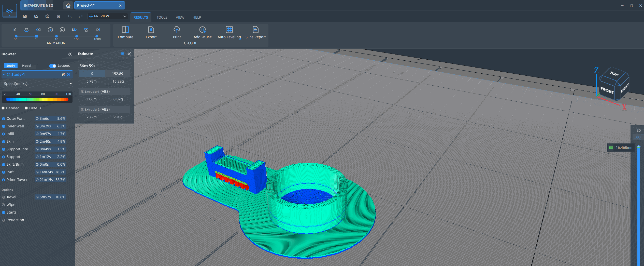
Task: Hide Prime Tower visibility
Action: 4,180
